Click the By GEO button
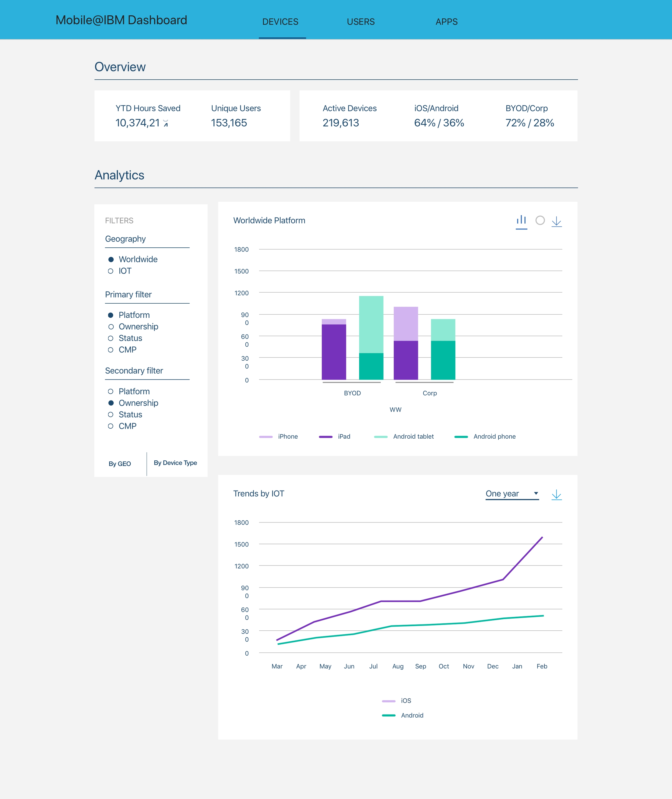 coord(120,464)
